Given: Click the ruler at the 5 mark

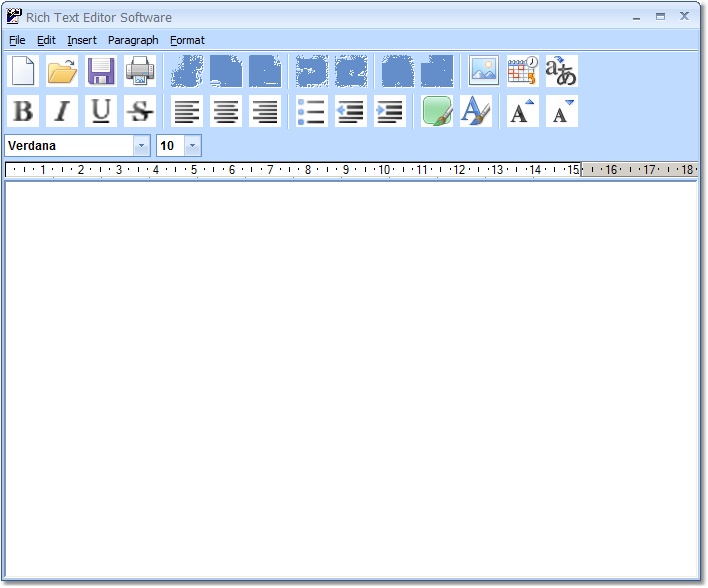Looking at the screenshot, I should [x=194, y=170].
